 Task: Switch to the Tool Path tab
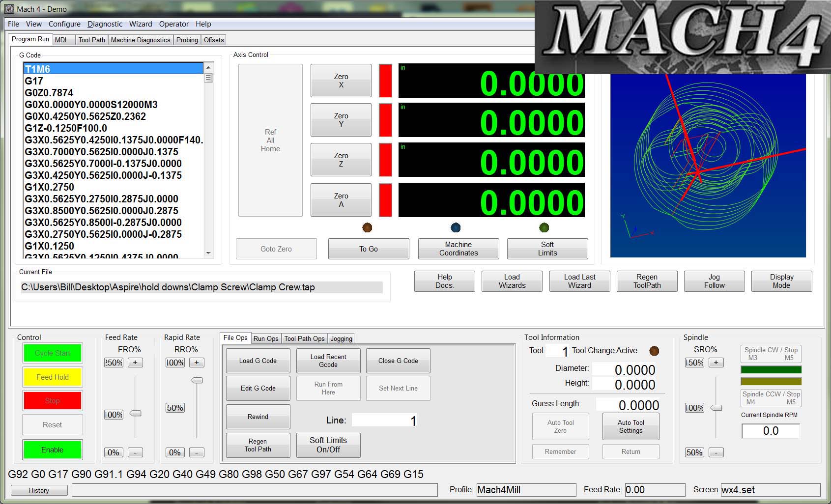coord(92,40)
